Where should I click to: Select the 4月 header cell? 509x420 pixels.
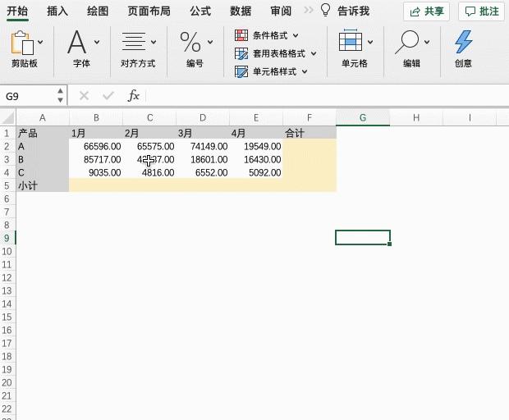256,133
